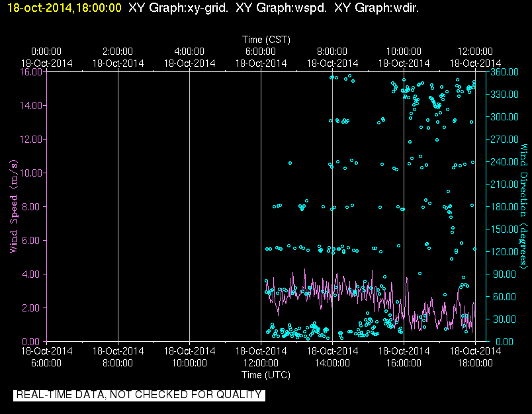Click the 16.00 wind speed tick label
Screen dimensions: 532x414
click(31, 72)
